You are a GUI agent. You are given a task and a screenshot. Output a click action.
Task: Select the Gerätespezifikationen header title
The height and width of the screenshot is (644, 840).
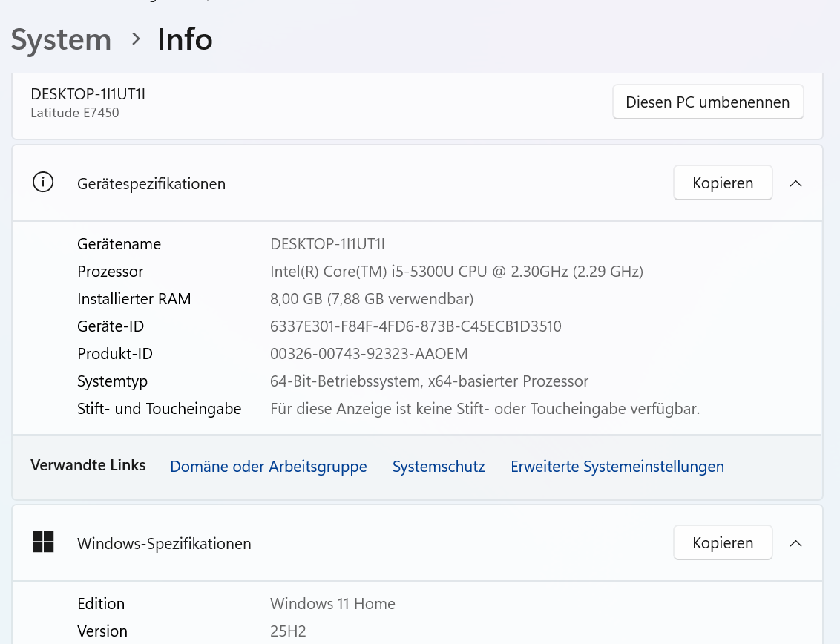tap(151, 184)
